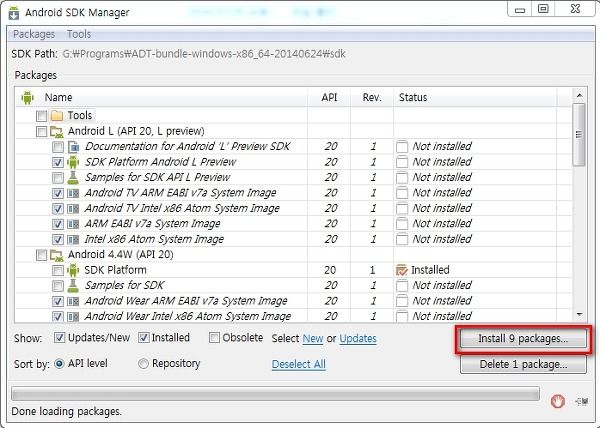Click the Deselect All link
600x428 pixels.
click(298, 364)
